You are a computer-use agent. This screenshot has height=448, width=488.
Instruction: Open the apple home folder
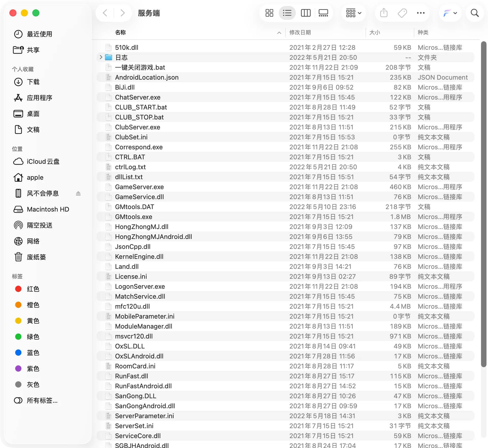point(28,178)
